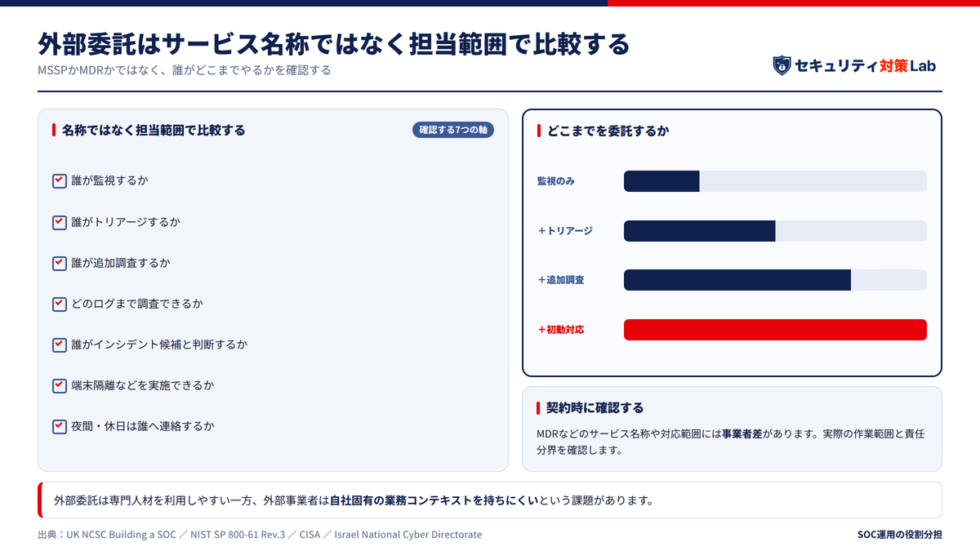Click the ＋追加調査 progress bar

[x=775, y=280]
